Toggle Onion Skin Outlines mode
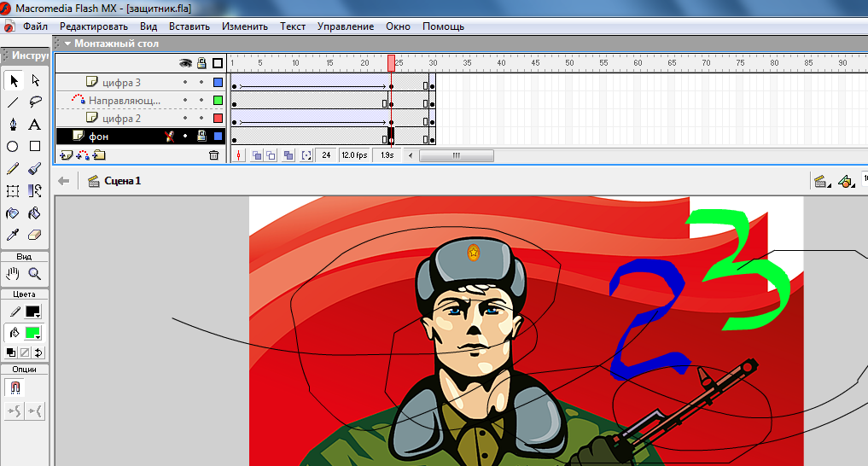 pos(271,155)
